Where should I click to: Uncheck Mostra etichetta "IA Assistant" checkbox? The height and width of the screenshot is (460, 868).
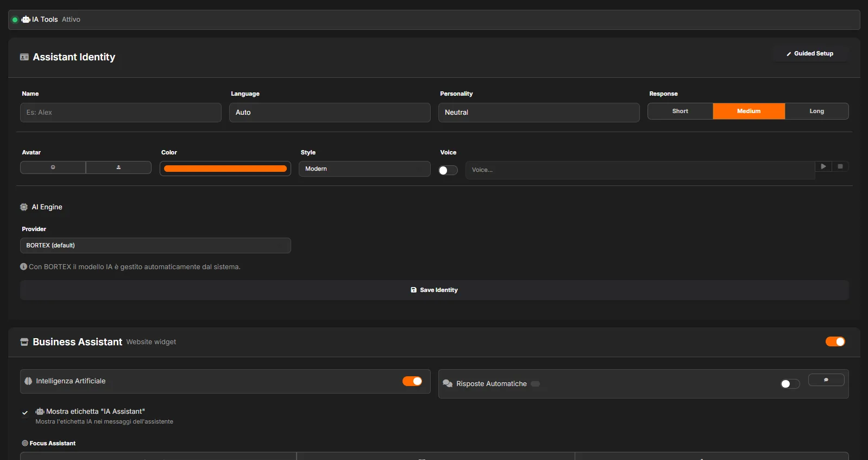[x=25, y=413]
